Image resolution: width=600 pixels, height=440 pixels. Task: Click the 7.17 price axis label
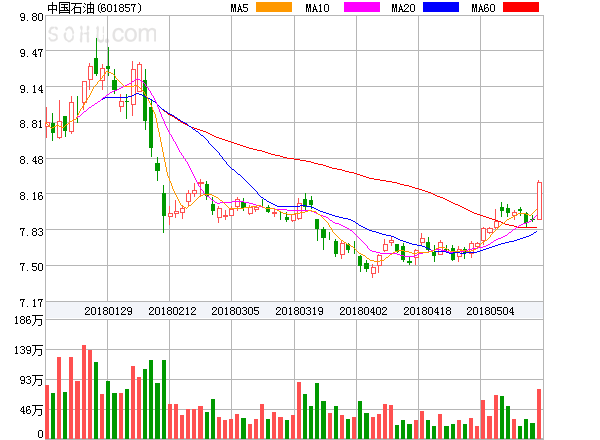point(31,303)
